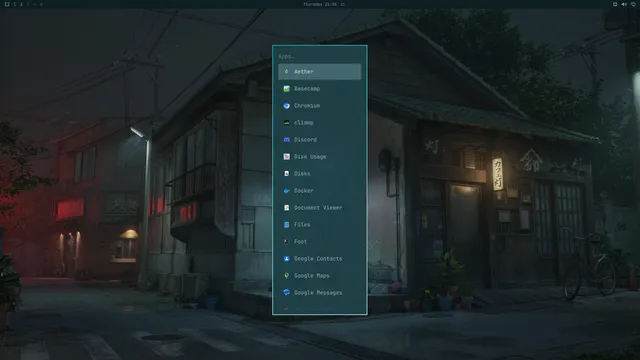Open the Disks app icon
The height and width of the screenshot is (360, 640).
tap(287, 173)
